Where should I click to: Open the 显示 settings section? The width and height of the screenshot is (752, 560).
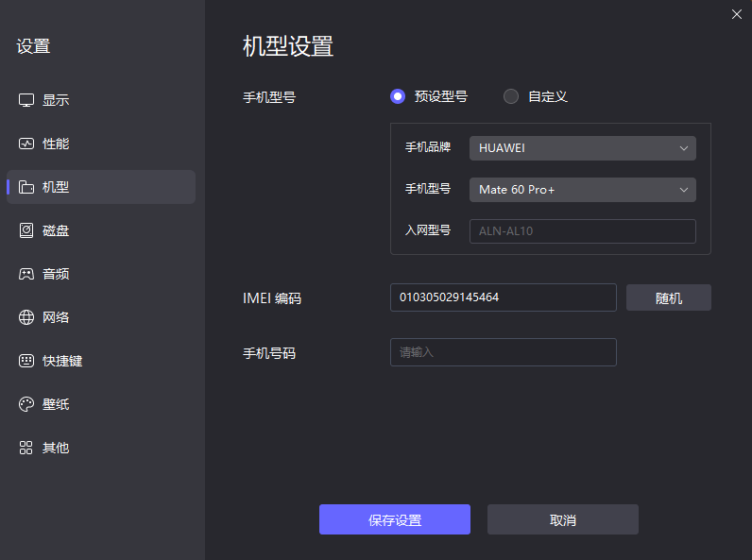pos(101,100)
